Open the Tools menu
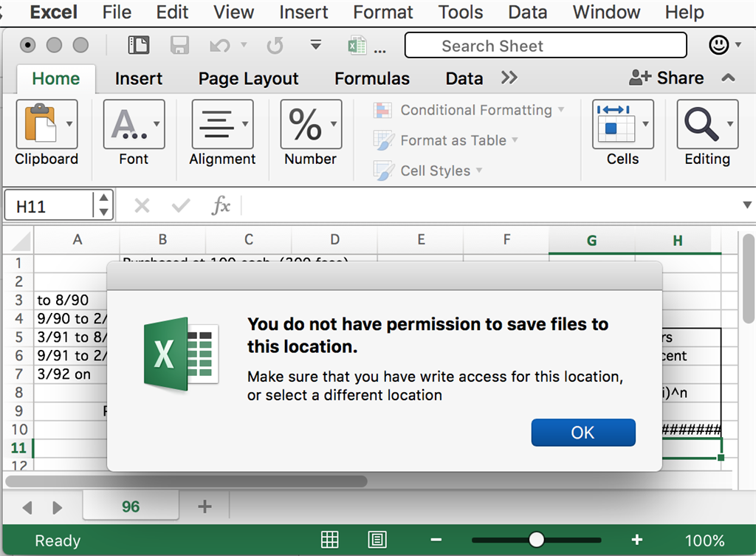This screenshot has height=556, width=756. pyautogui.click(x=461, y=12)
